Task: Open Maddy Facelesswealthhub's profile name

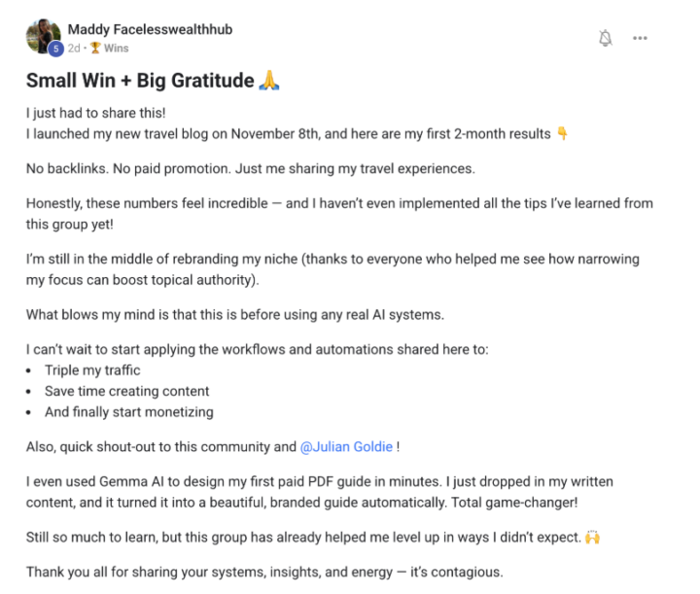Action: [x=150, y=29]
